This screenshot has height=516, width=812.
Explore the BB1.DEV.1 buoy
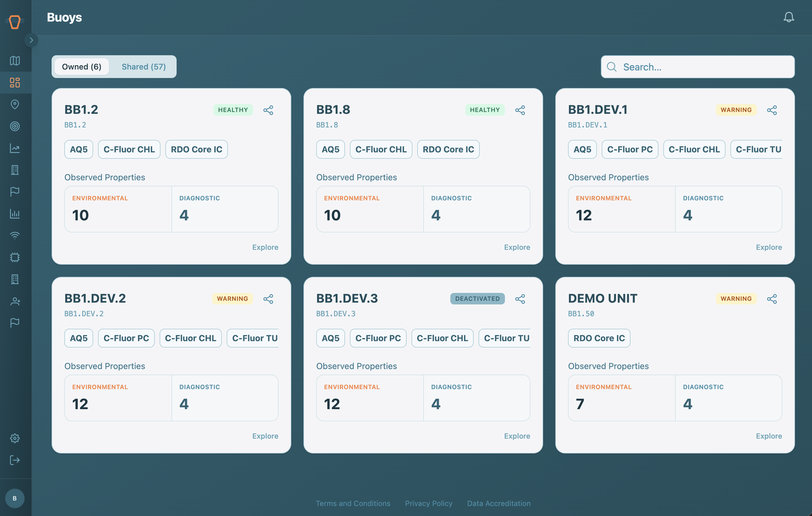coord(769,247)
